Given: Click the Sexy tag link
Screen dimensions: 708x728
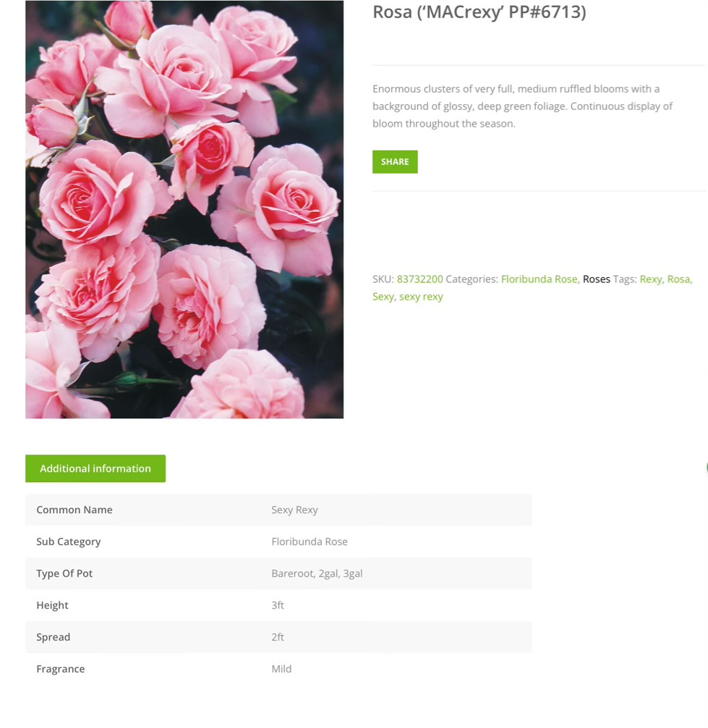Looking at the screenshot, I should pos(383,297).
